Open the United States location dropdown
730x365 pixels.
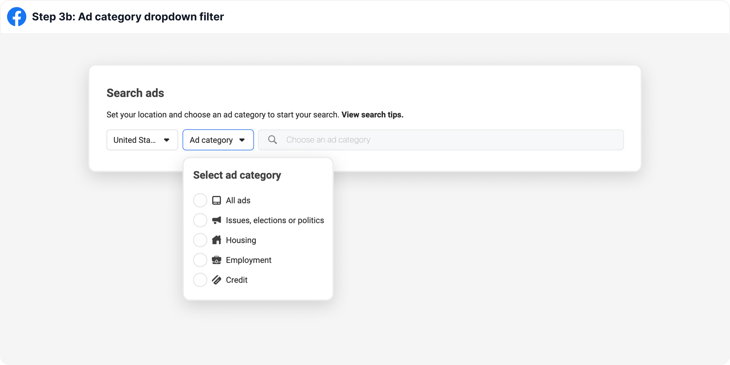point(142,140)
